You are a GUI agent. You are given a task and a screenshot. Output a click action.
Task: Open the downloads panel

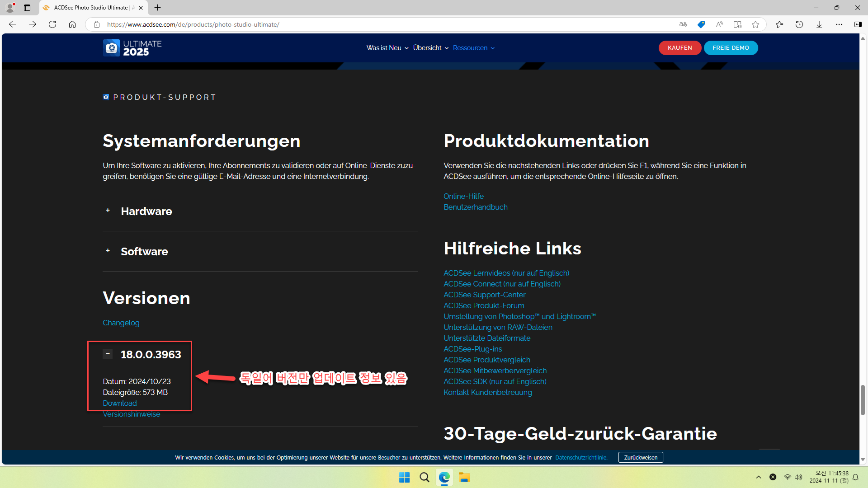(819, 24)
